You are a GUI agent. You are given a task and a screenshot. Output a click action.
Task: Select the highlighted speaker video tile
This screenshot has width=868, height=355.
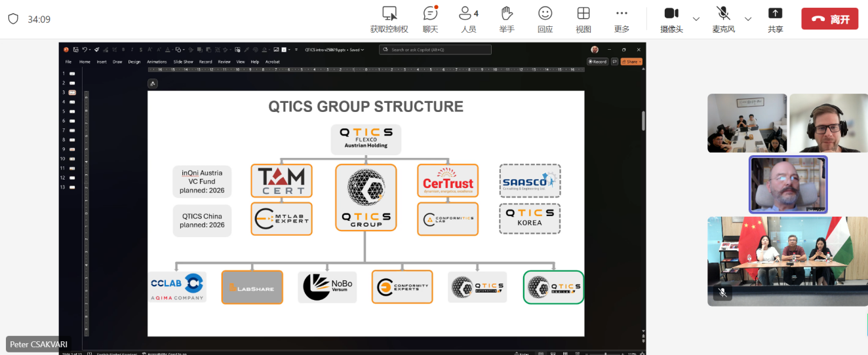pos(788,185)
